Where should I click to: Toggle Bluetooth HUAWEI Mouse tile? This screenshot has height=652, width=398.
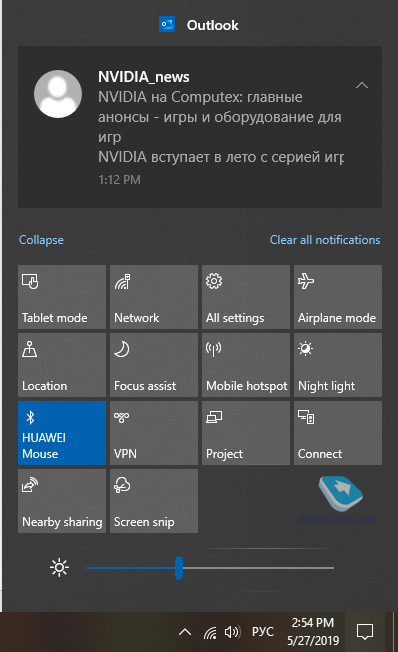[62, 433]
